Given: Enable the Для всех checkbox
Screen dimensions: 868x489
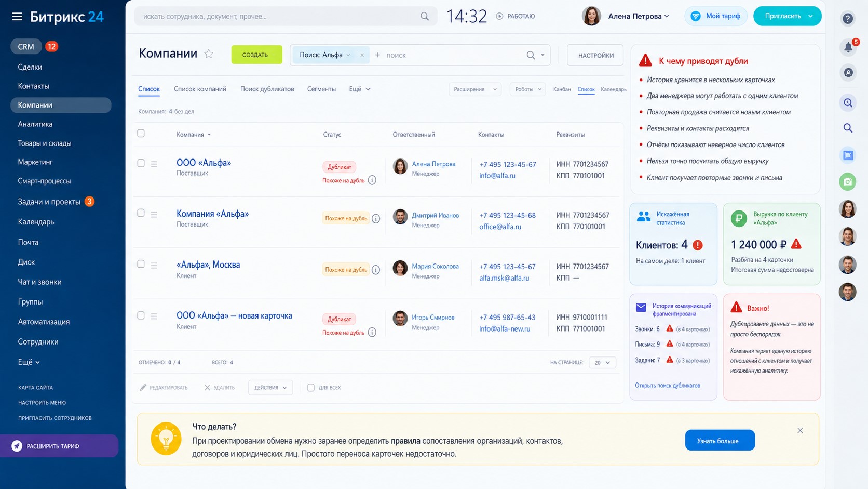Looking at the screenshot, I should [311, 388].
